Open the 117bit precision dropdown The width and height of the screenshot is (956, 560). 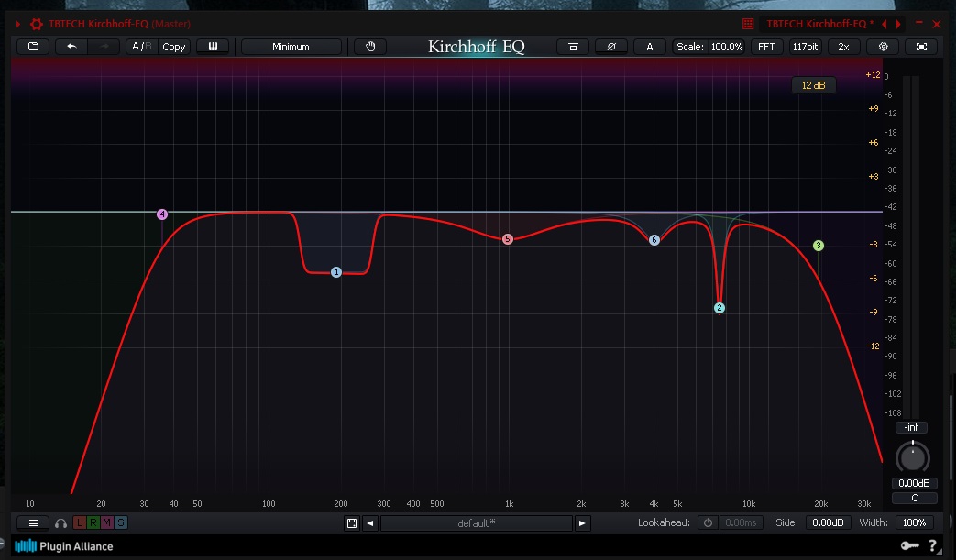(805, 47)
